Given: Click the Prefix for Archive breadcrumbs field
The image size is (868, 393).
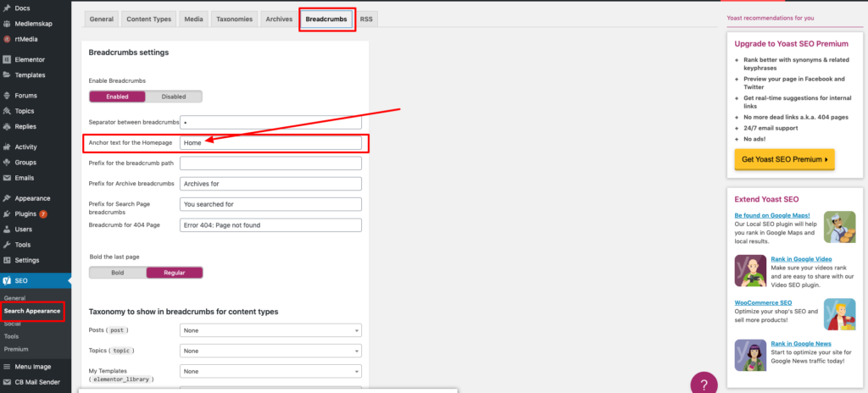Looking at the screenshot, I should (270, 184).
